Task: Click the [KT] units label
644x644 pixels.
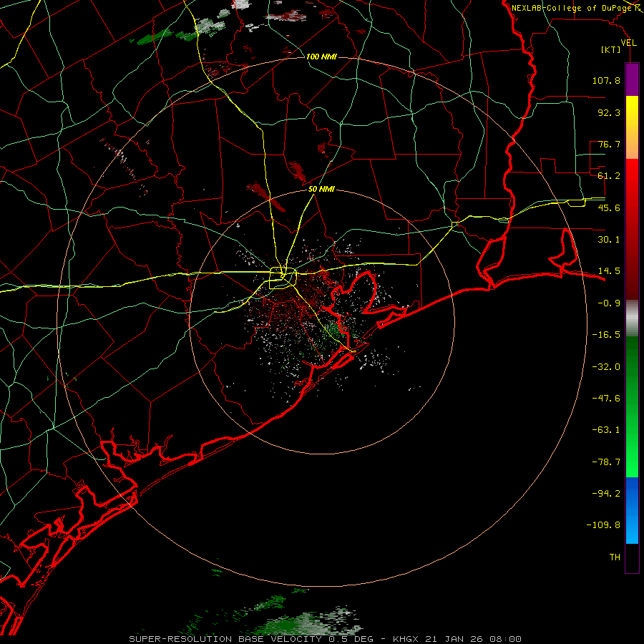Action: pyautogui.click(x=610, y=49)
